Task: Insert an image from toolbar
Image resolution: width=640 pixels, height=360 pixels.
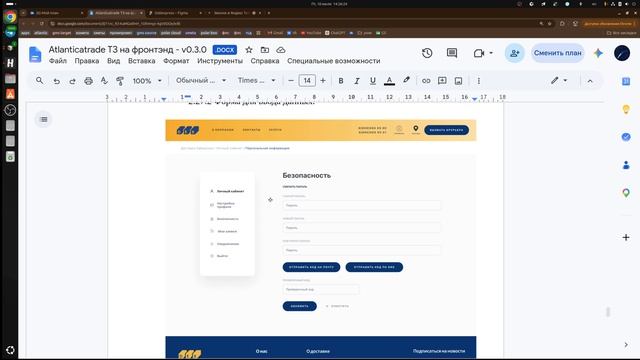Action: coord(458,81)
